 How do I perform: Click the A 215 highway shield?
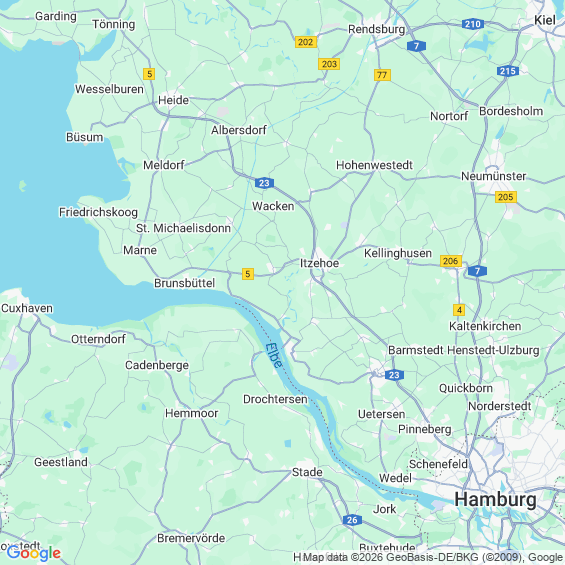pos(508,71)
